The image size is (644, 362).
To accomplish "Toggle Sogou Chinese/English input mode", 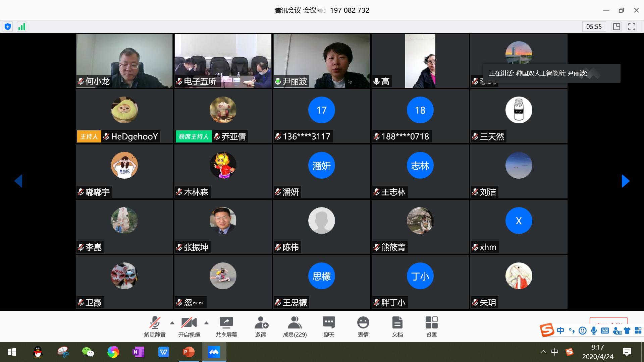I will tap(560, 330).
